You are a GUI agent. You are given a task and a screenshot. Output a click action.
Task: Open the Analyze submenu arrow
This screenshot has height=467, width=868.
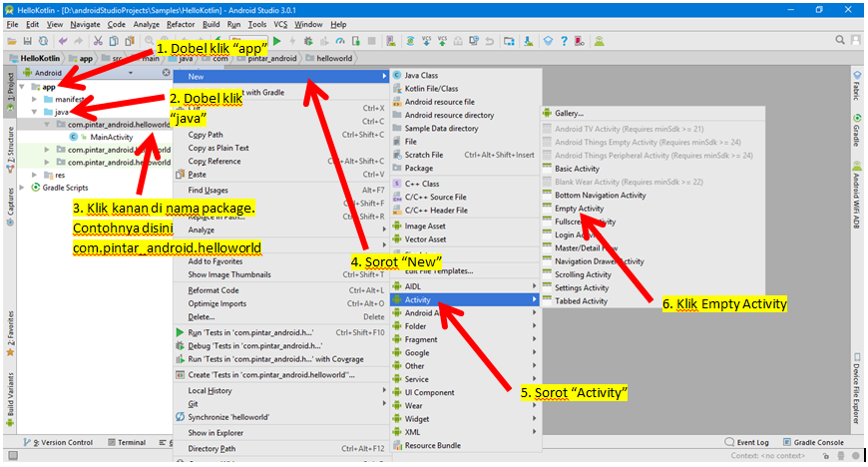384,230
